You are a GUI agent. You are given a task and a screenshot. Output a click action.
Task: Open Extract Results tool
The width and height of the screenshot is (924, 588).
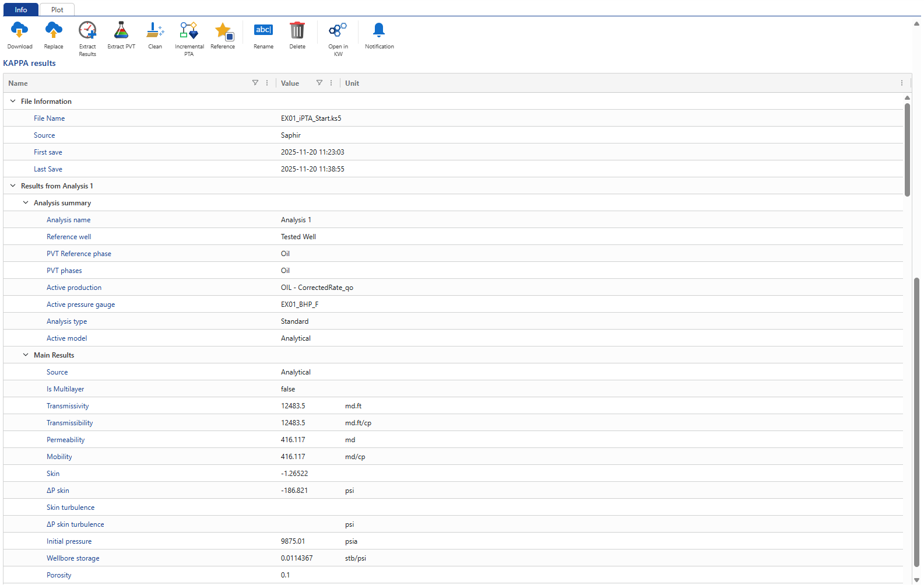(x=87, y=30)
